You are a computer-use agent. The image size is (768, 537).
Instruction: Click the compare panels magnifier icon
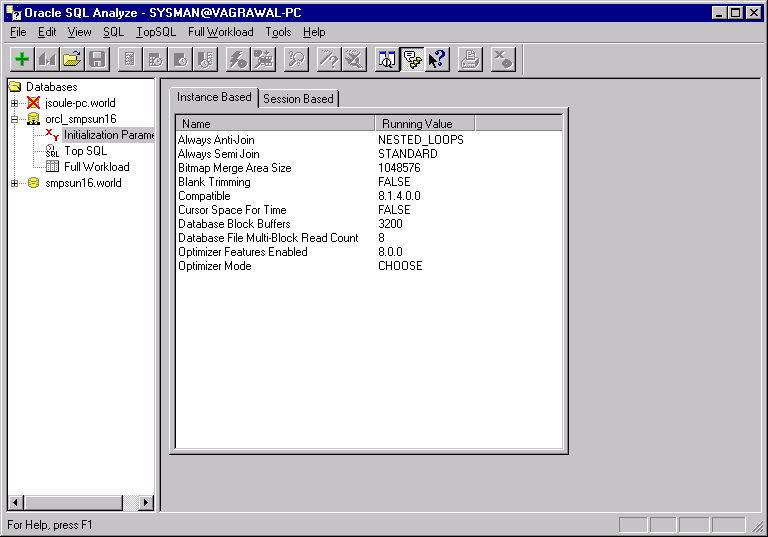[387, 59]
